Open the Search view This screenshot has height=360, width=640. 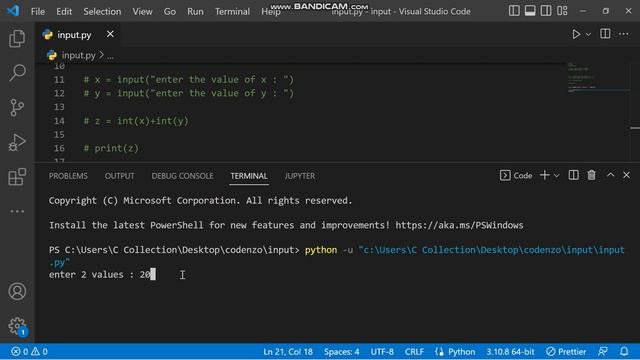pyautogui.click(x=17, y=73)
